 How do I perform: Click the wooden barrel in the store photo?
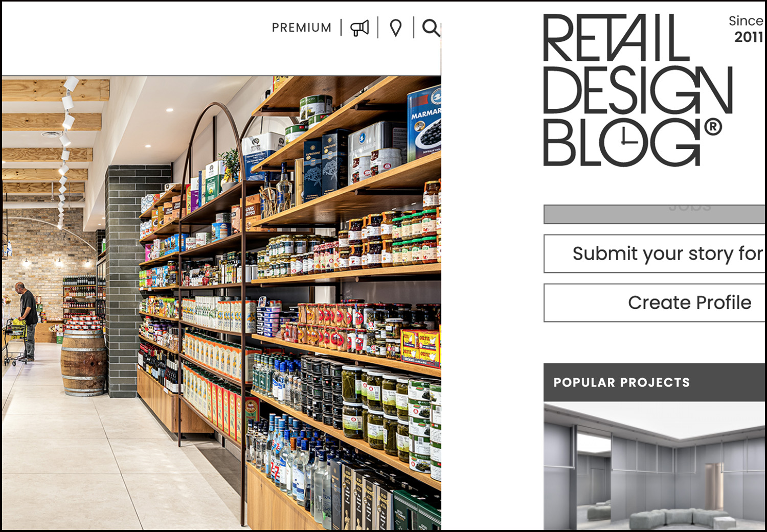point(83,362)
